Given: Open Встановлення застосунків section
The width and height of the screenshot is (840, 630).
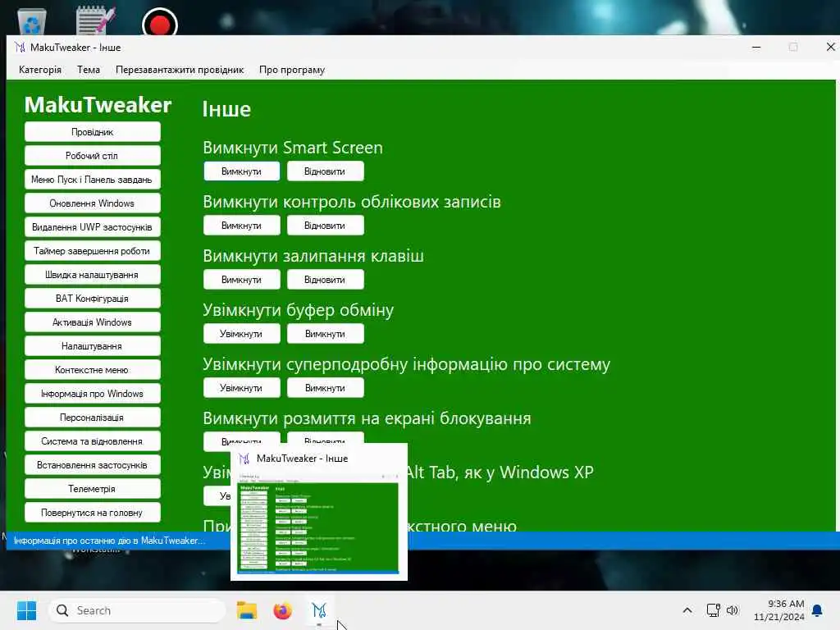Looking at the screenshot, I should click(92, 465).
